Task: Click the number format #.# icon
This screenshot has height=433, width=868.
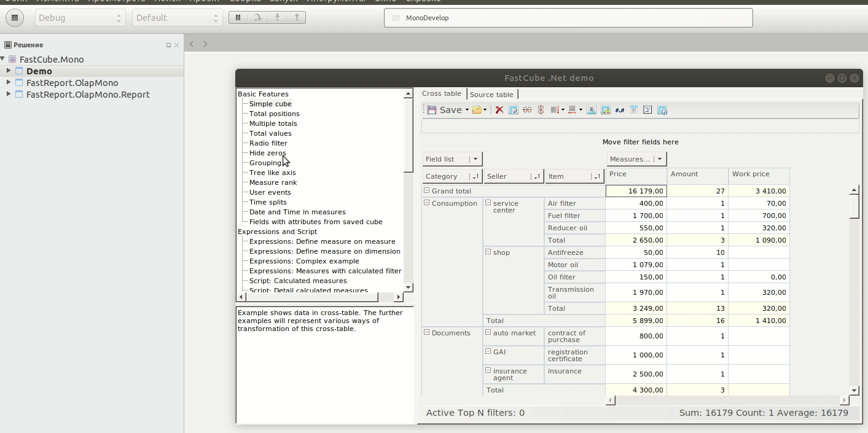Action: [x=620, y=110]
